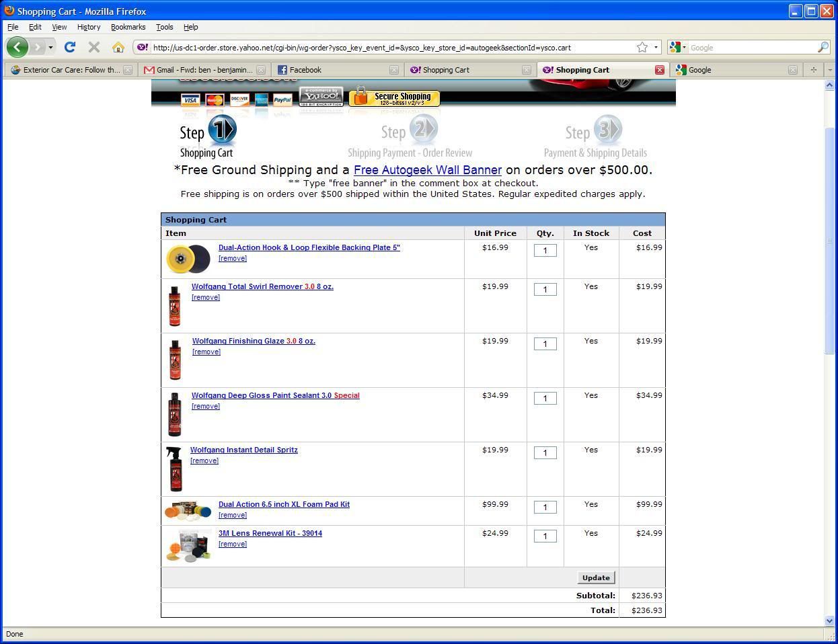Remove the 3M Lens Renewal Kit
Image resolution: width=838 pixels, height=644 pixels.
point(233,544)
